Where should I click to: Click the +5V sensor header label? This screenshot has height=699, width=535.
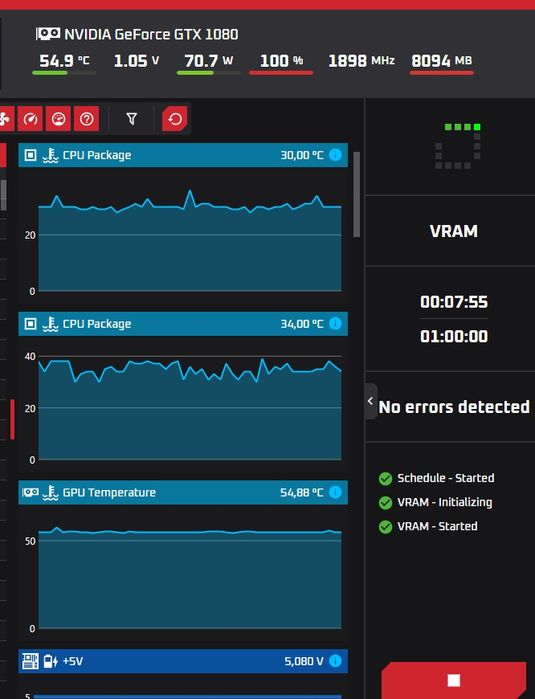[x=73, y=661]
